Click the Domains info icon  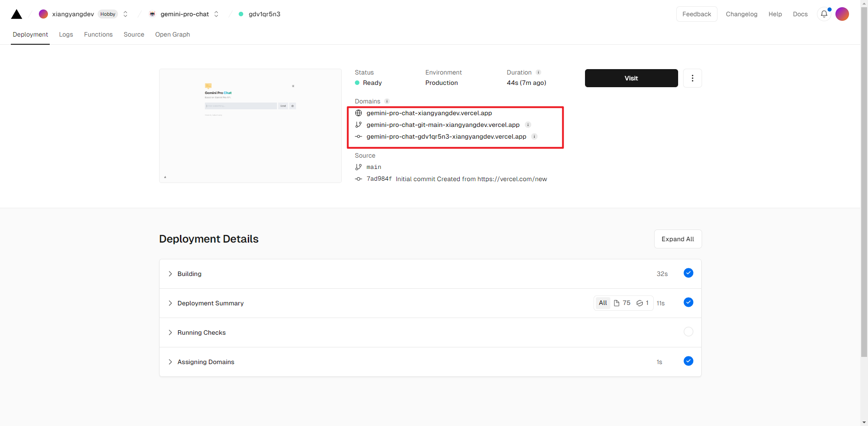coord(387,101)
